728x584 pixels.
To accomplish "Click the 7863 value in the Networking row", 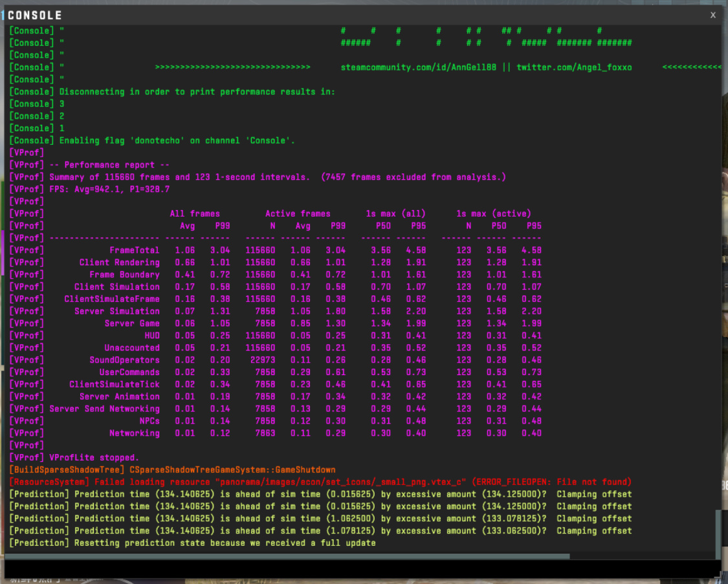I will (x=265, y=433).
